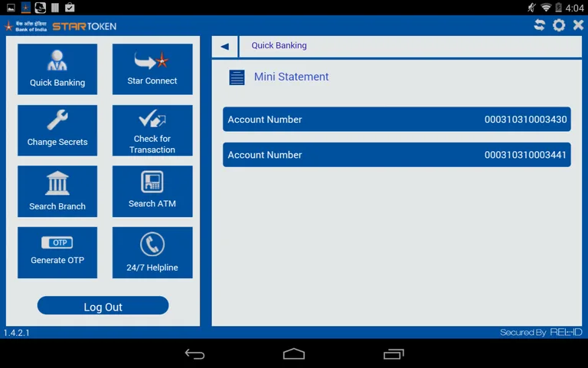Open the Quick Banking tile
Image resolution: width=588 pixels, height=368 pixels.
tap(57, 69)
